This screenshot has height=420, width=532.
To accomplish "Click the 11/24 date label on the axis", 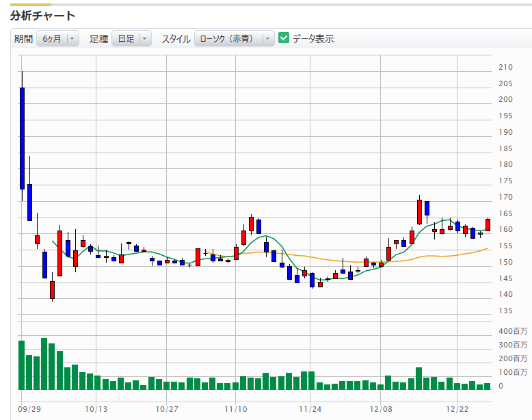I will tap(310, 409).
